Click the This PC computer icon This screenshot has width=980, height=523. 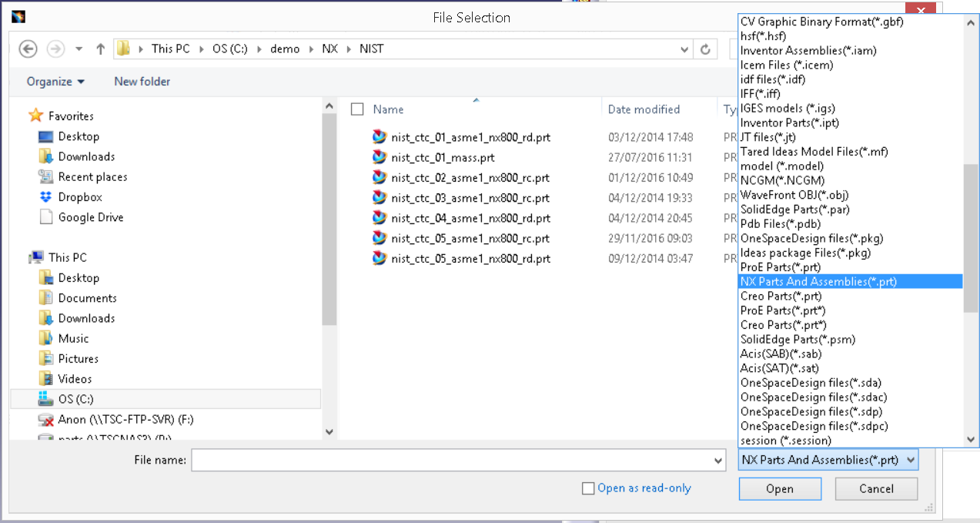click(x=36, y=257)
